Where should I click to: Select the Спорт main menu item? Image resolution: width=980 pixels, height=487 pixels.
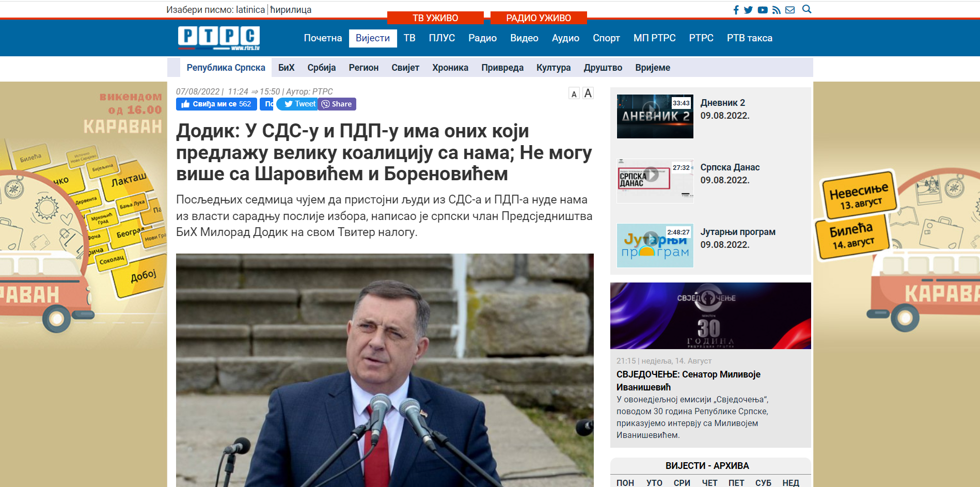(x=606, y=38)
